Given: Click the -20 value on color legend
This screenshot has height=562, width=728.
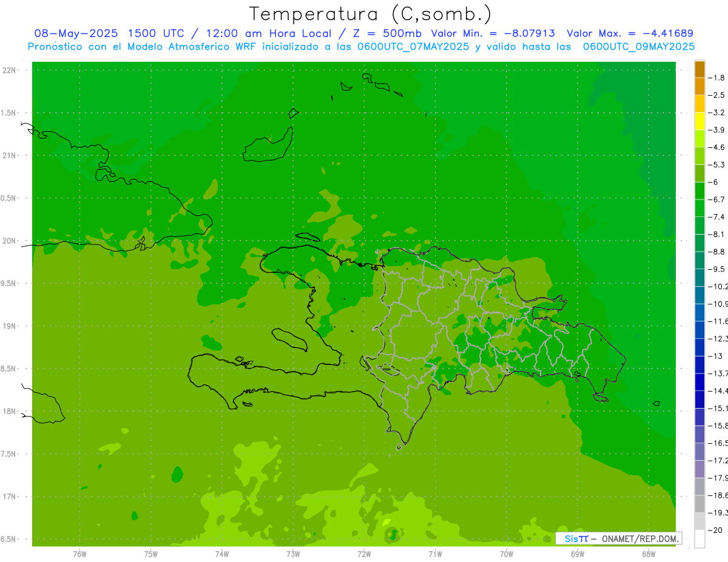Looking at the screenshot, I should [x=716, y=530].
